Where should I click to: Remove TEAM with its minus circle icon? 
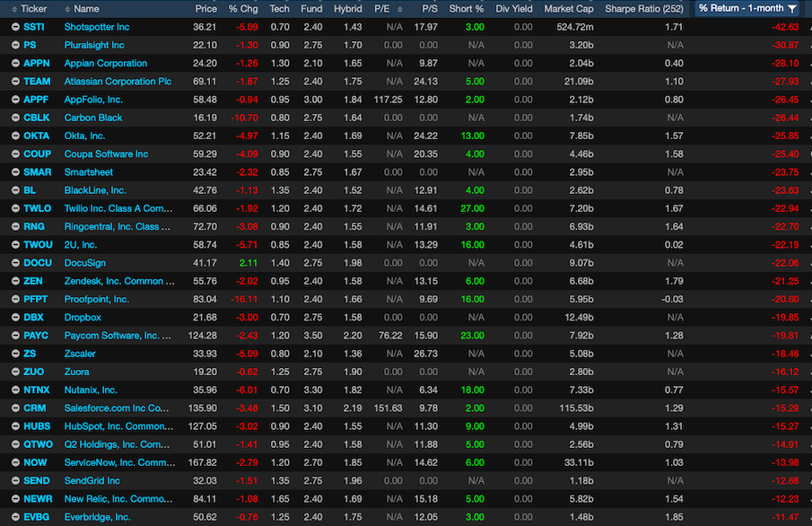(15, 82)
